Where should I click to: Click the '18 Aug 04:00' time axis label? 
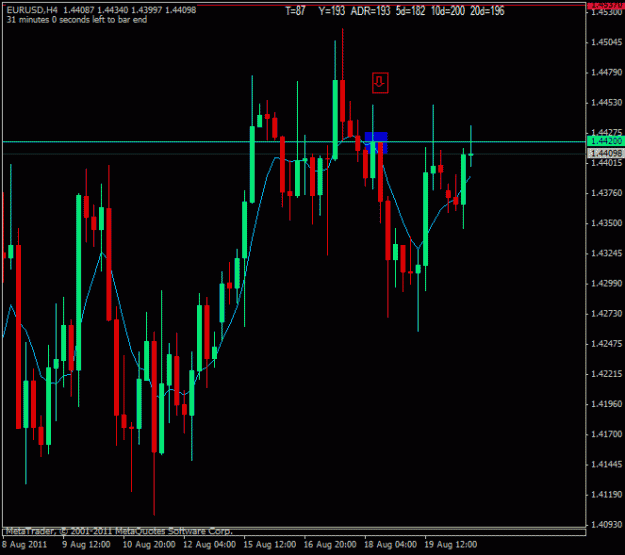pyautogui.click(x=391, y=545)
